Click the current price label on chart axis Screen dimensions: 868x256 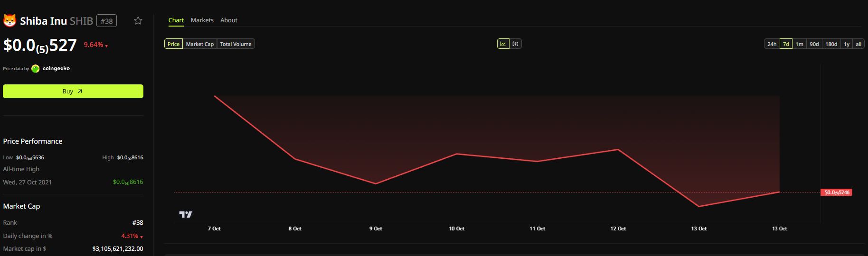[836, 192]
